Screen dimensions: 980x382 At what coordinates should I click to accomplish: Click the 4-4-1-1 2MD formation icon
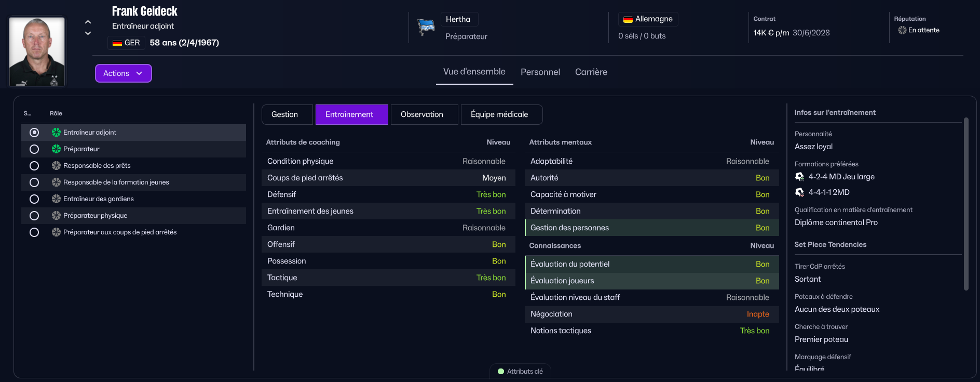(x=799, y=192)
